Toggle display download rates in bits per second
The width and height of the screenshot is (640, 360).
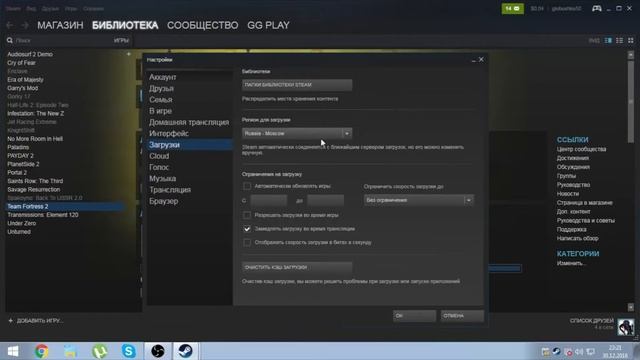(x=247, y=242)
